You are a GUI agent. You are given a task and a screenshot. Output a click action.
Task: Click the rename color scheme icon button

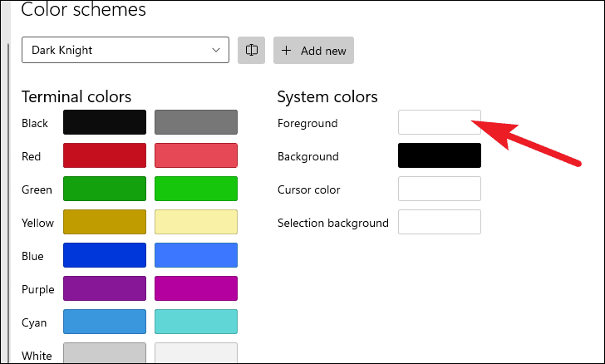(x=251, y=50)
